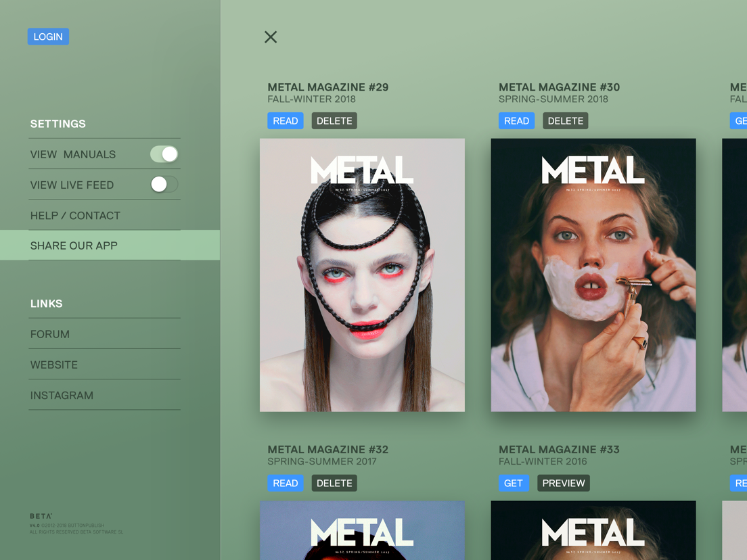Open the Metal Magazine #33 cover thumbnail

click(593, 530)
